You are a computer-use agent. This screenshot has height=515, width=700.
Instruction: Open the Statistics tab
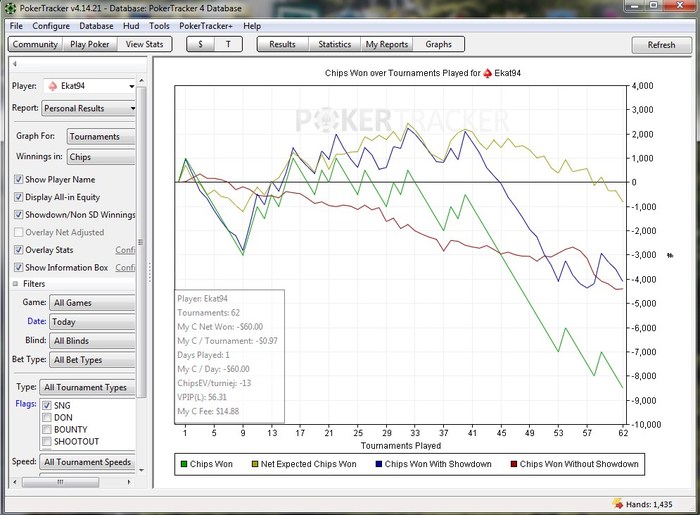(334, 44)
